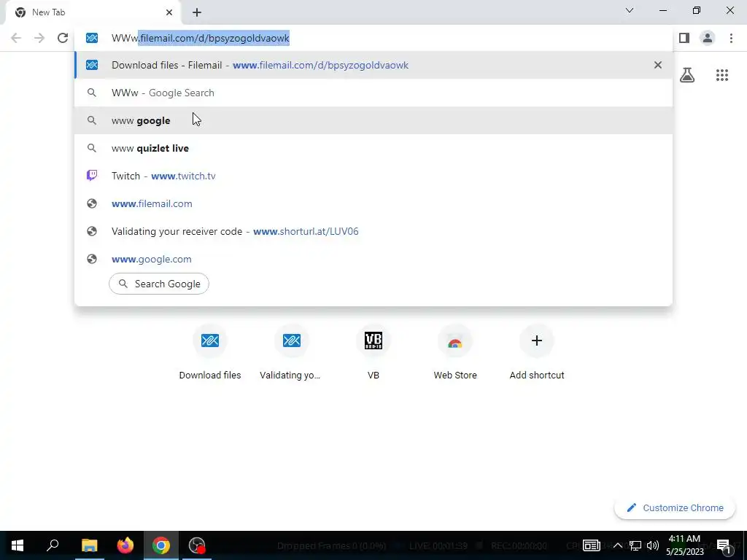Select www.filemail.com suggestion

pyautogui.click(x=373, y=203)
